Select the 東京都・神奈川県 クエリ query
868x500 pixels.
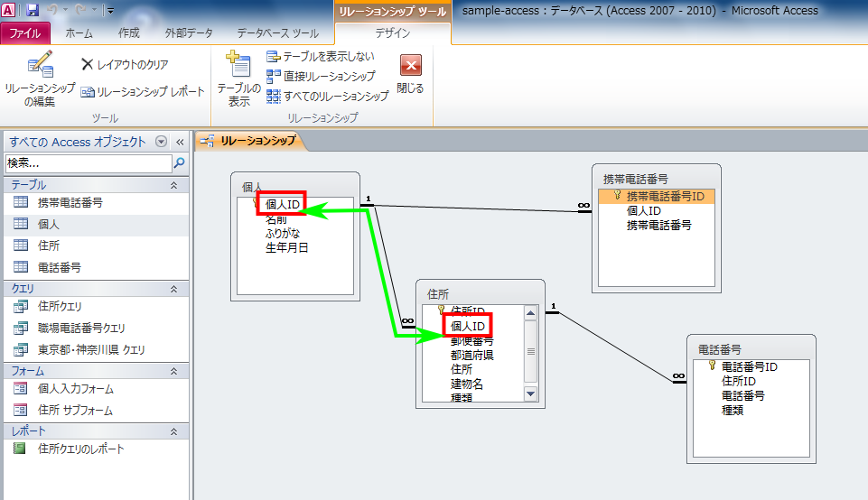97,349
